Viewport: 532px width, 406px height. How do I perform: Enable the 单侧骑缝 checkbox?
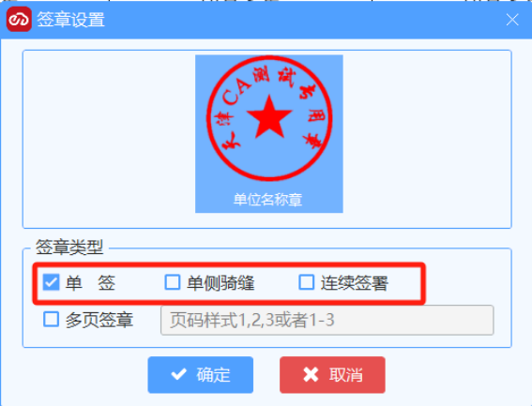click(173, 282)
